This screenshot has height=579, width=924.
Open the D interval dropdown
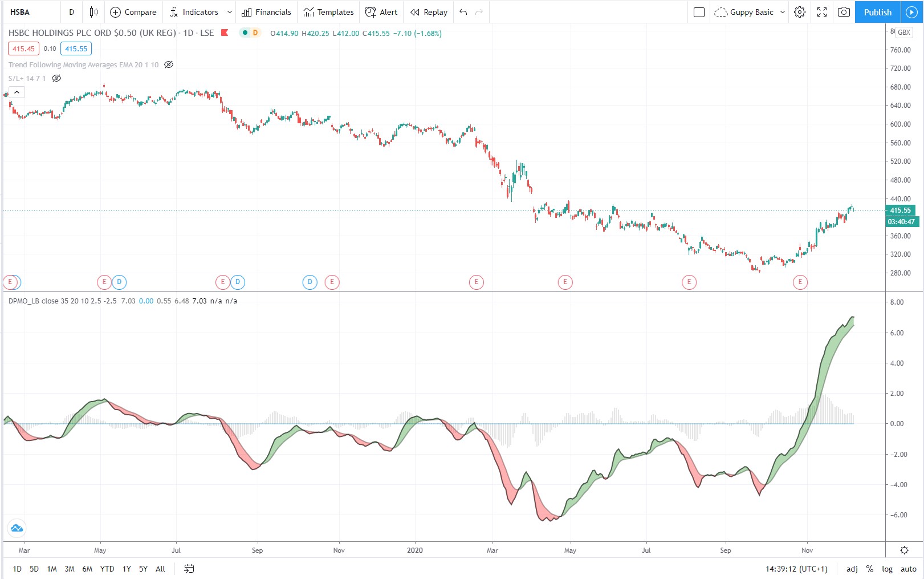pyautogui.click(x=71, y=12)
